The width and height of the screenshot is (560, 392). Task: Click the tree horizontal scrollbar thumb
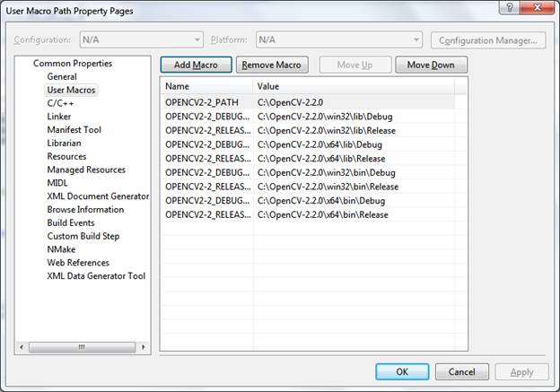coord(83,346)
